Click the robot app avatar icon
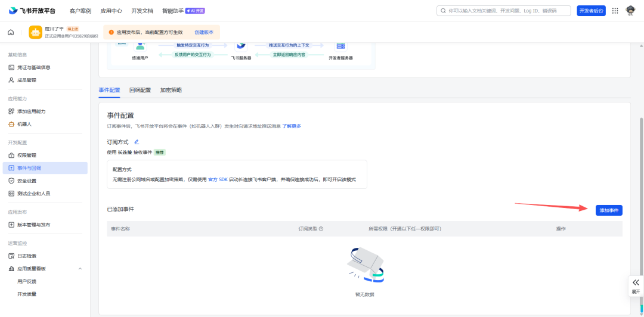The image size is (644, 317). tap(35, 32)
